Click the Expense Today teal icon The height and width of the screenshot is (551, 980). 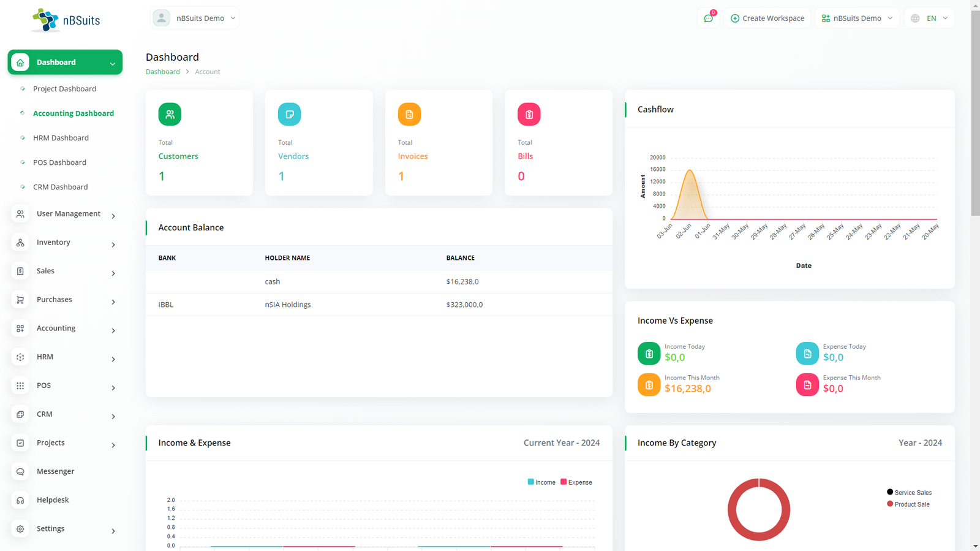pos(807,354)
